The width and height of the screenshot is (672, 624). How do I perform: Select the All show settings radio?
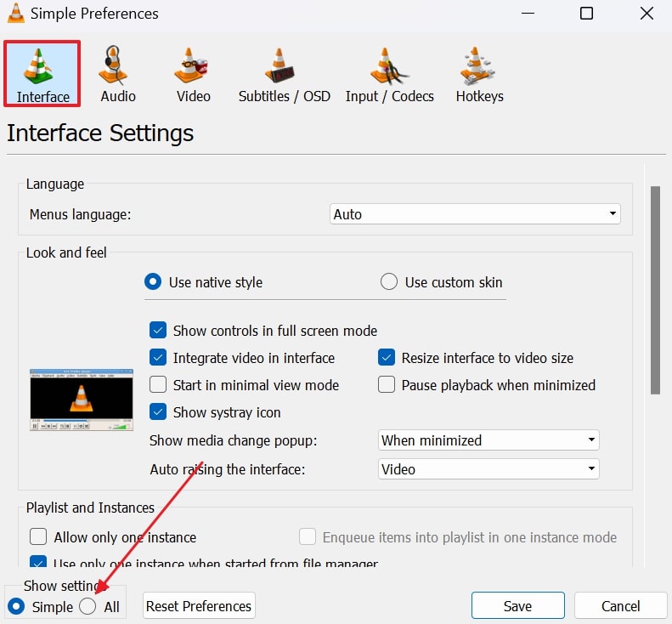[x=88, y=606]
